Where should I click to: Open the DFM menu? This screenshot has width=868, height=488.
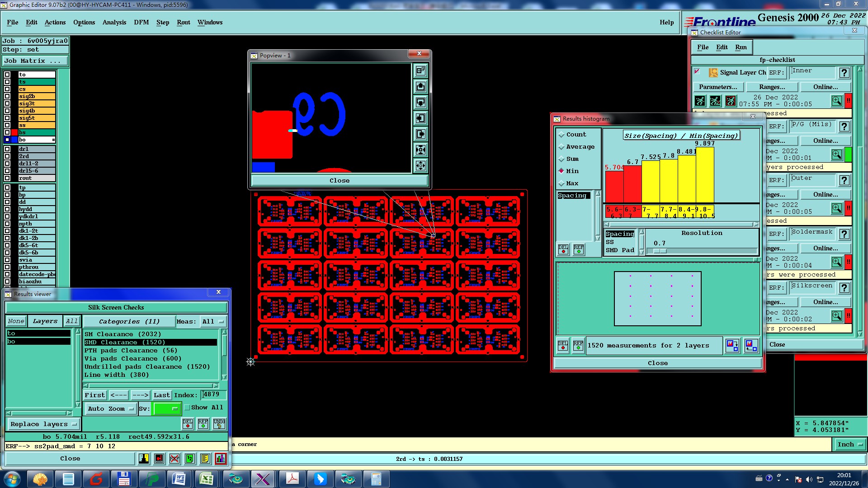141,22
